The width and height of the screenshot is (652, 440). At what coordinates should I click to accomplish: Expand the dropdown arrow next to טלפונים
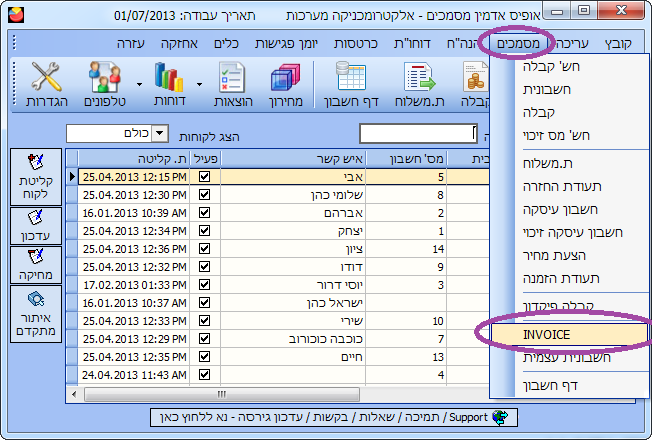coord(139,84)
